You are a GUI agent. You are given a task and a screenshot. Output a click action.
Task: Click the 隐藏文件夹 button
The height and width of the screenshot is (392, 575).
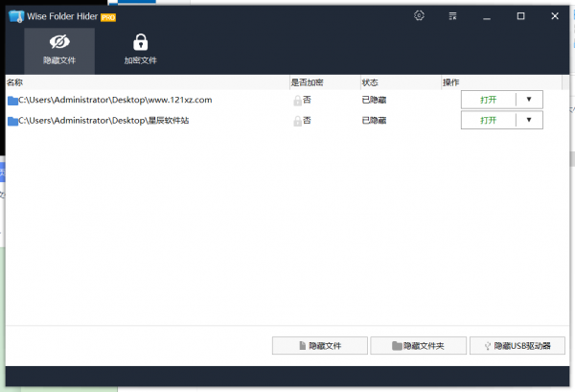point(419,345)
